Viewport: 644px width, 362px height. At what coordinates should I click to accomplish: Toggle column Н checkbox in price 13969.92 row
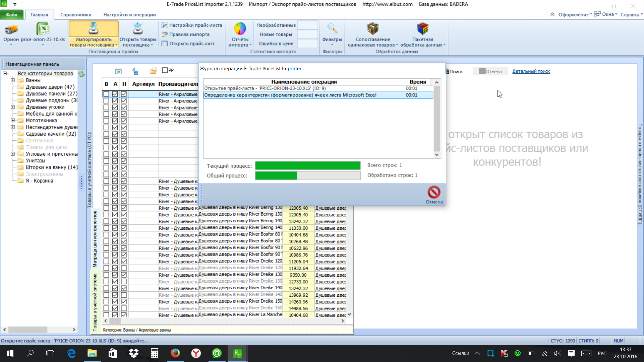tap(124, 295)
